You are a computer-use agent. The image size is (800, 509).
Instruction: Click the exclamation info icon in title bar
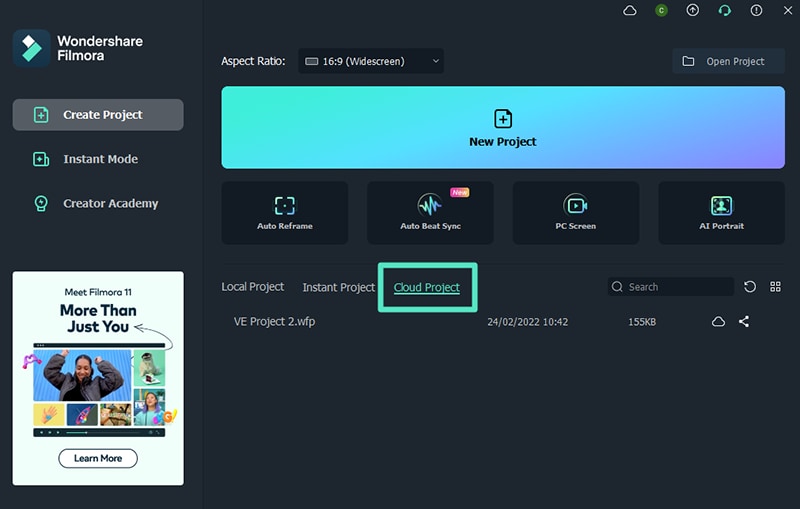[756, 10]
